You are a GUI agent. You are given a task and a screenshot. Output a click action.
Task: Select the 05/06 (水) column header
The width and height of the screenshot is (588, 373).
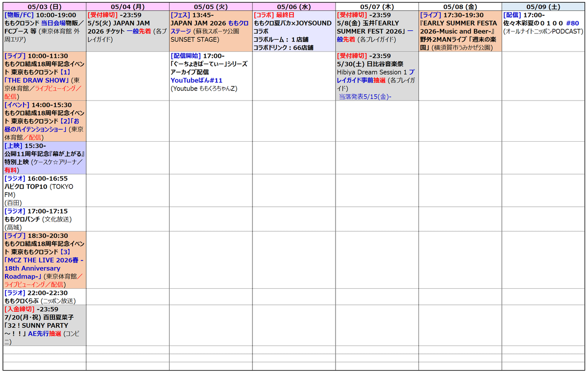294,6
